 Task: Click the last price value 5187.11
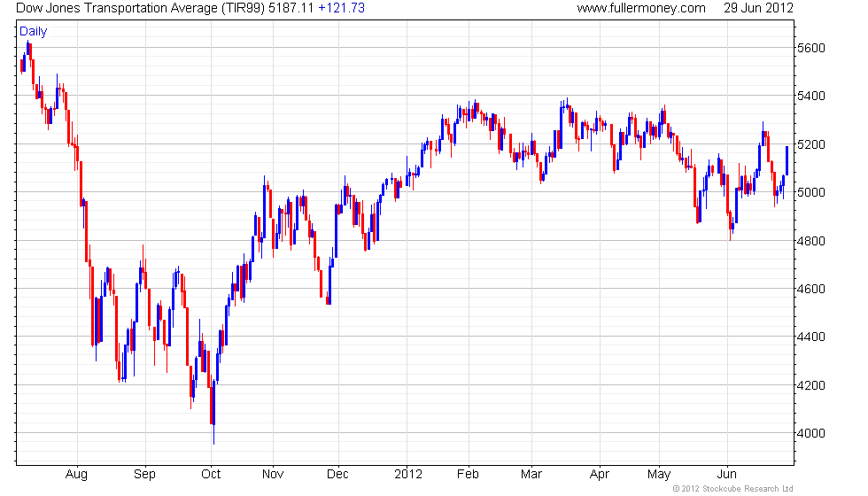pyautogui.click(x=291, y=8)
